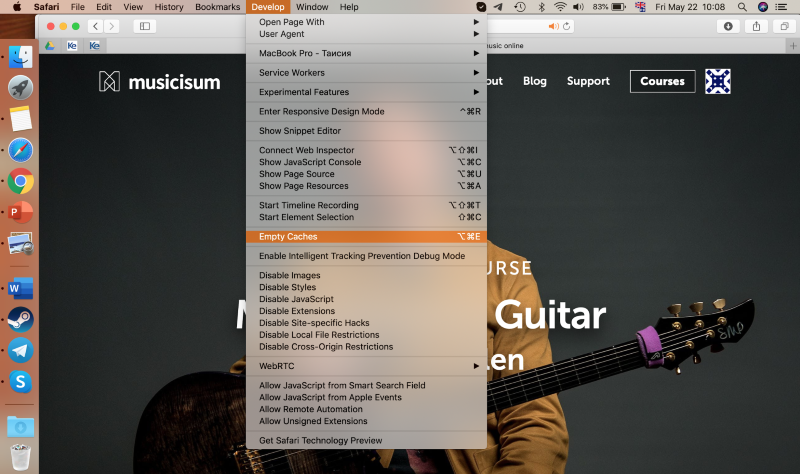This screenshot has height=474, width=800.
Task: Open Notification Center list icon
Action: [781, 7]
